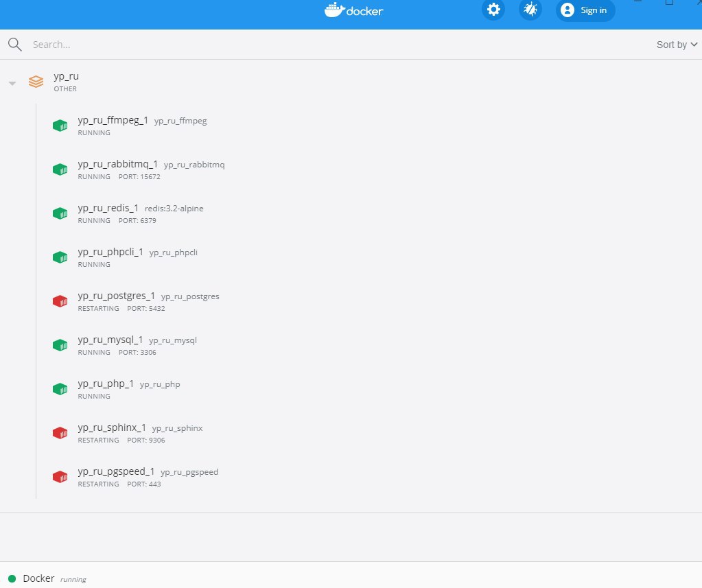Open the settings gear icon

(x=493, y=10)
